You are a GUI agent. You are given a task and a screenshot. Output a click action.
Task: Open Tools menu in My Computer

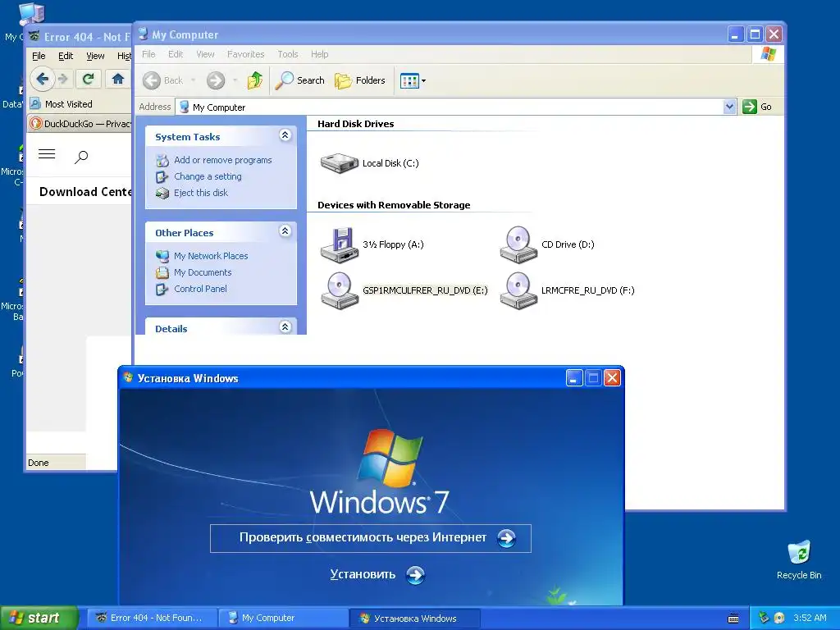288,54
